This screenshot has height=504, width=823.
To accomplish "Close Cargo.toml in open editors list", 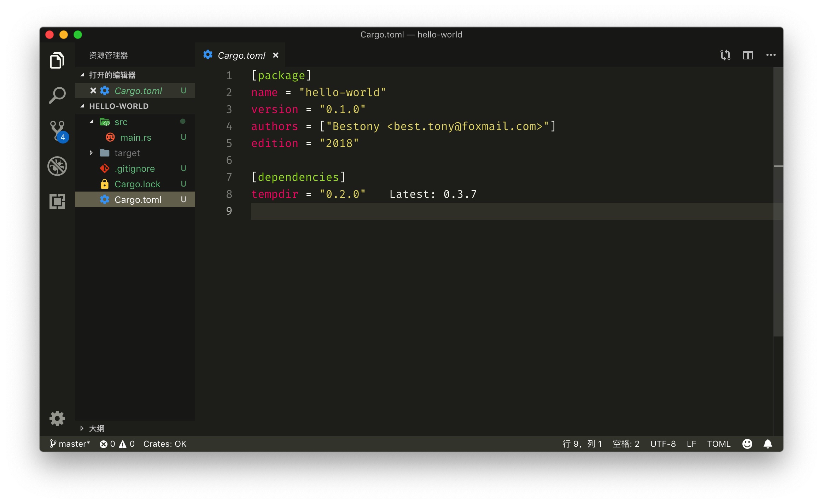I will pyautogui.click(x=93, y=91).
